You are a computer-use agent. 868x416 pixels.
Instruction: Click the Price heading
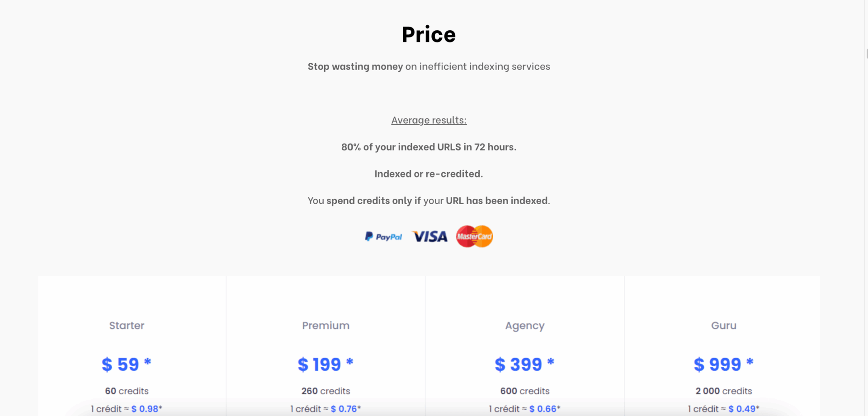tap(429, 34)
